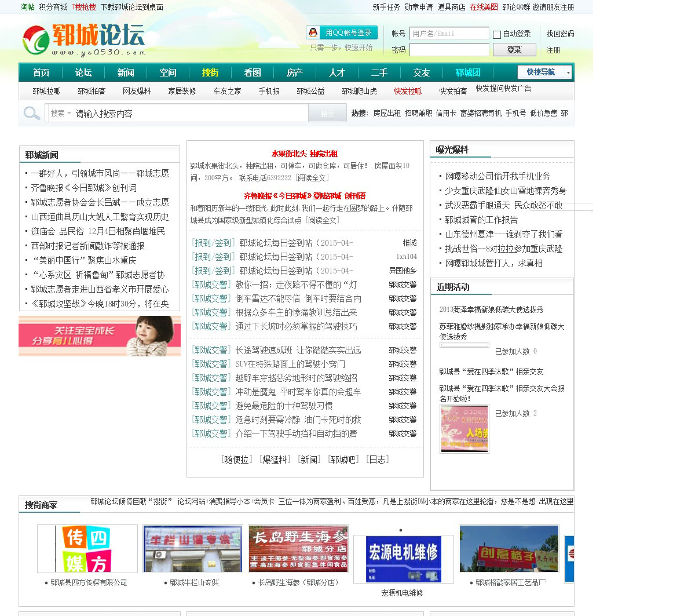Go to the 人才 navigation tab
695x616 pixels.
tap(337, 72)
